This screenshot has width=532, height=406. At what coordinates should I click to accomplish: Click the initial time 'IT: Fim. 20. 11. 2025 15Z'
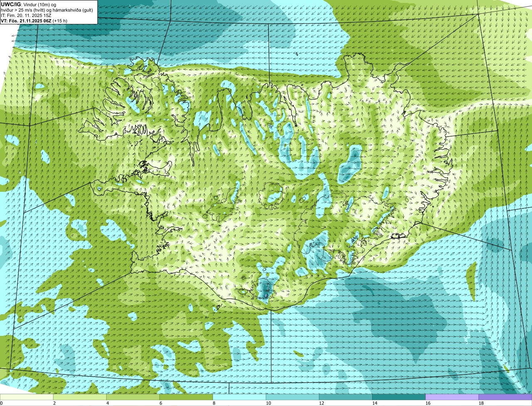pos(27,15)
